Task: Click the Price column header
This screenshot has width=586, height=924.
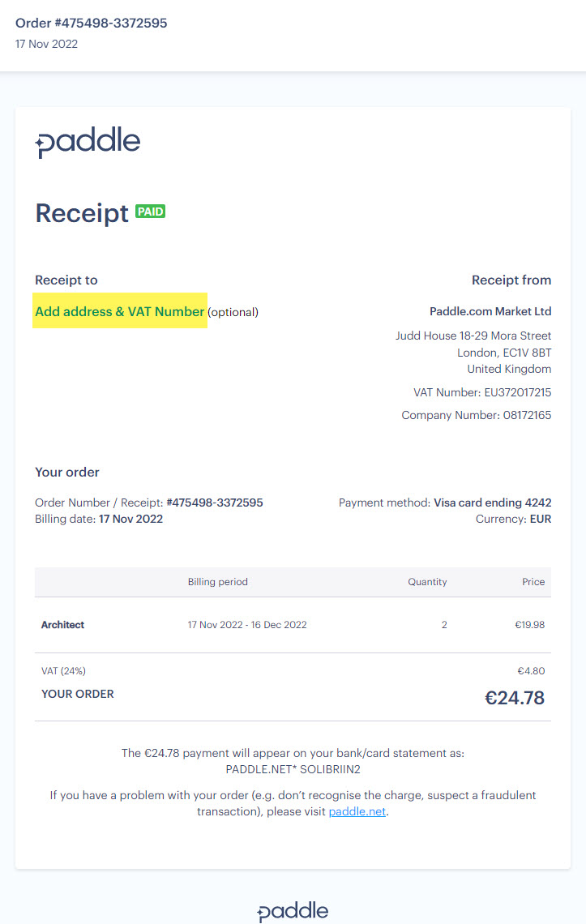Action: 533,582
